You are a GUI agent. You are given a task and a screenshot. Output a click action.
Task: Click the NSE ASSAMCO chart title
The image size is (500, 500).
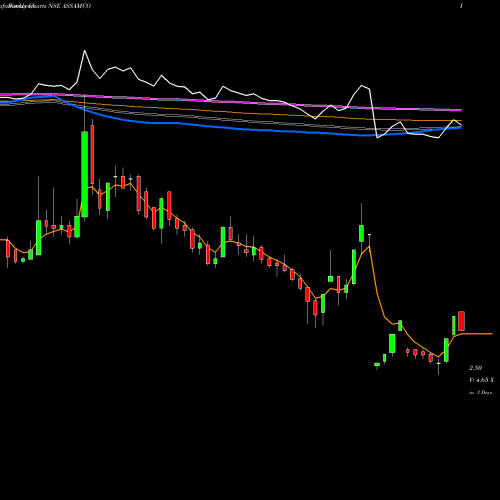click(69, 6)
